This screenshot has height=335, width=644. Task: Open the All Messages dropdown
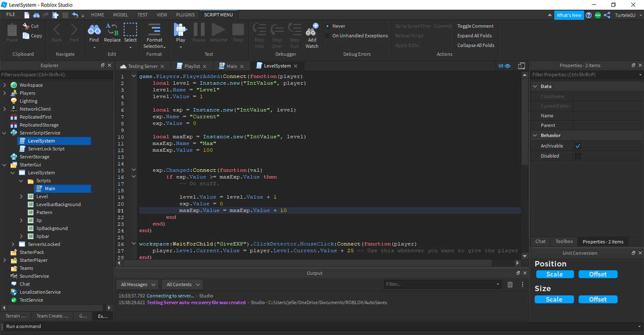[x=137, y=285]
